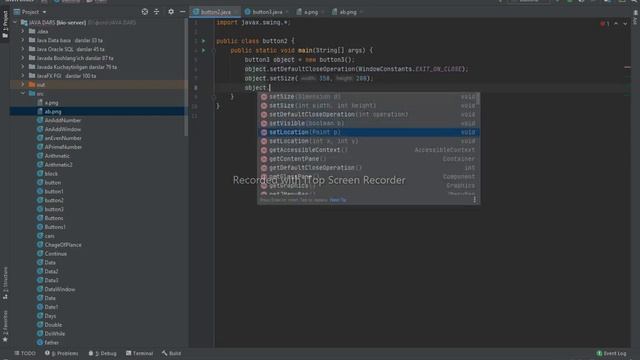Open the Project view dropdown
The image size is (640, 360).
pyautogui.click(x=30, y=12)
